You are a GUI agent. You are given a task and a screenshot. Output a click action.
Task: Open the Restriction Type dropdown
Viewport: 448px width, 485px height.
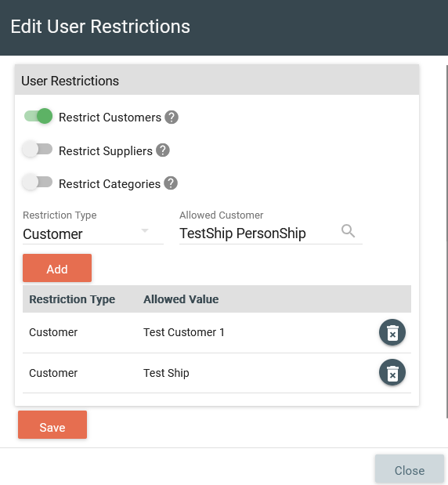point(92,233)
